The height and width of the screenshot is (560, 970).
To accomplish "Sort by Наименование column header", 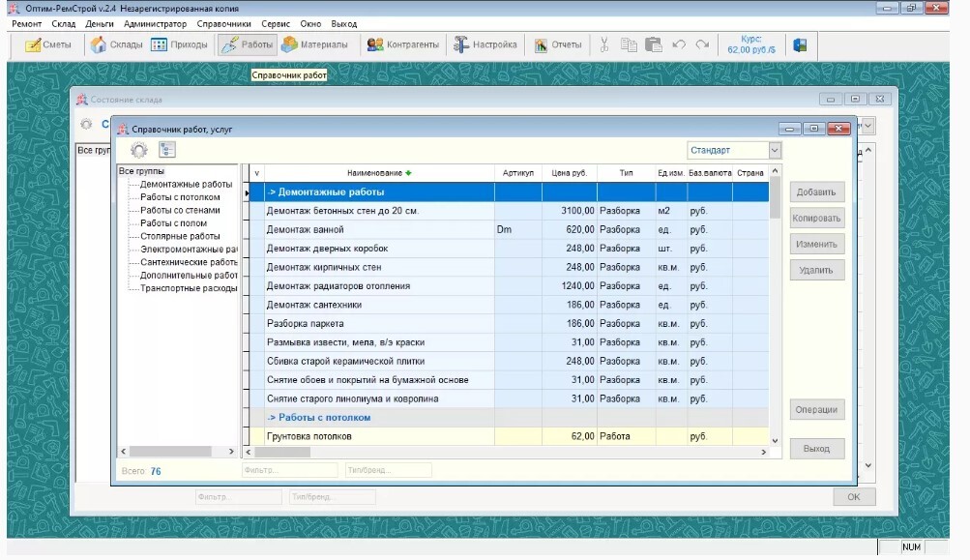I will pos(373,173).
